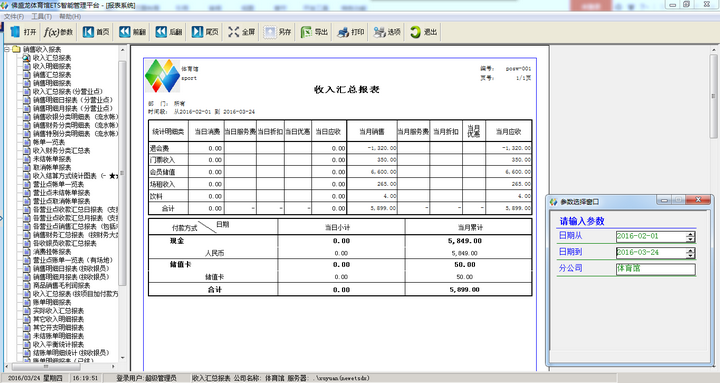Open 销售明细月报表 (按收银员) report

pos(71,277)
